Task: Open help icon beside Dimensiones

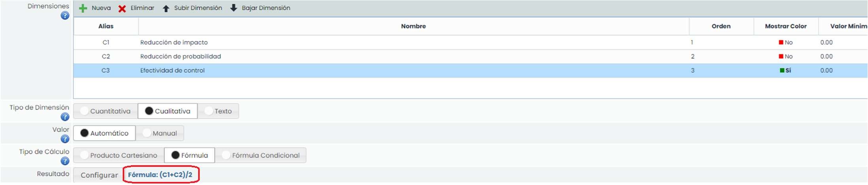Action: [x=65, y=16]
